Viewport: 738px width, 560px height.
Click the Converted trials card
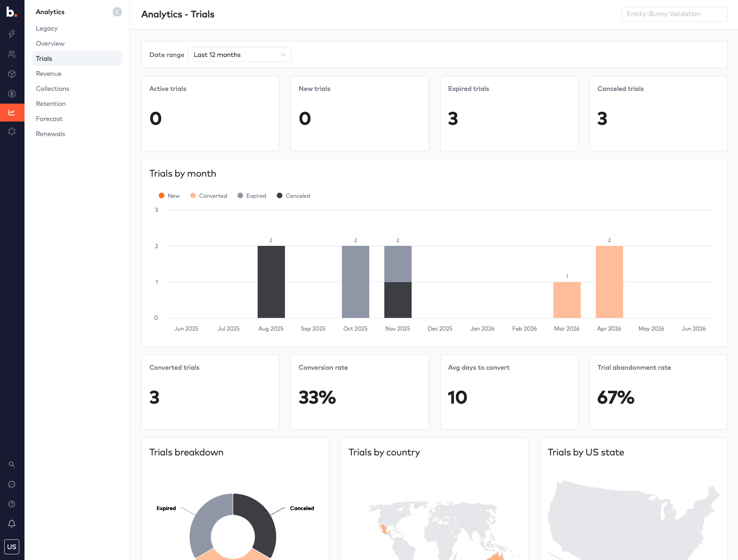pyautogui.click(x=210, y=392)
